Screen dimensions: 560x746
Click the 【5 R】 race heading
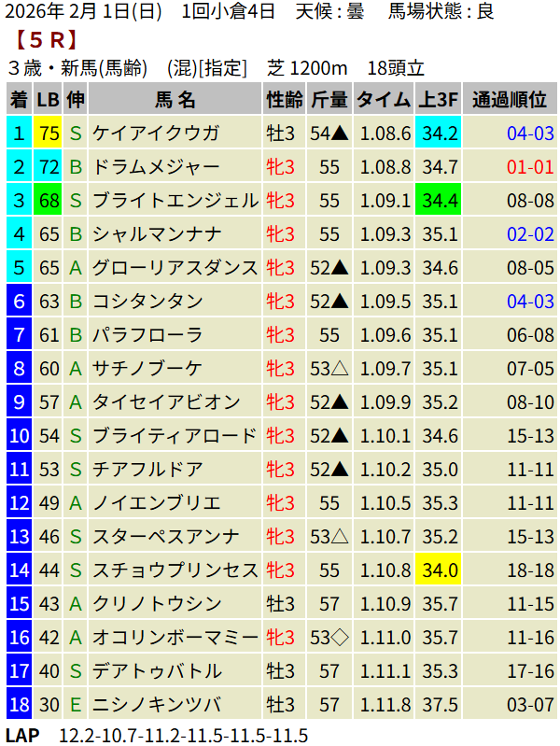pyautogui.click(x=46, y=41)
